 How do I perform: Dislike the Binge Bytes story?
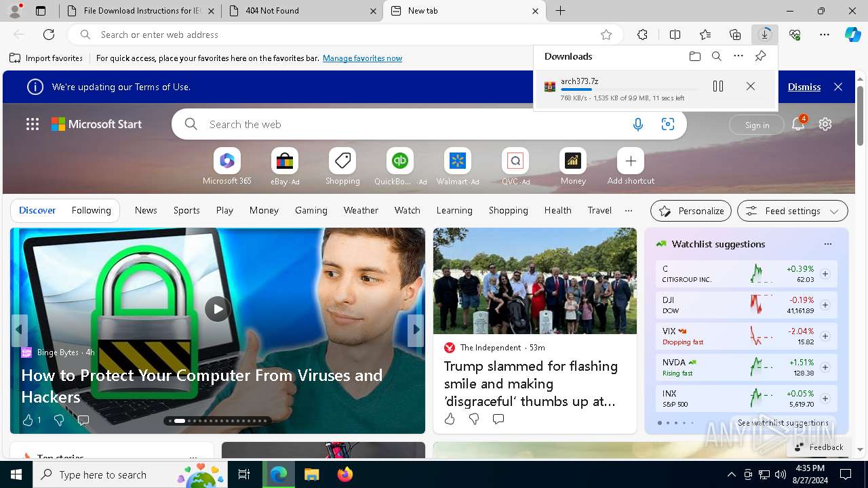(x=59, y=420)
